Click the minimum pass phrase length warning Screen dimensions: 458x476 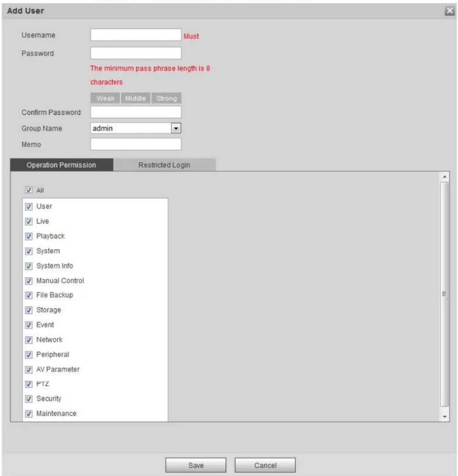point(150,75)
